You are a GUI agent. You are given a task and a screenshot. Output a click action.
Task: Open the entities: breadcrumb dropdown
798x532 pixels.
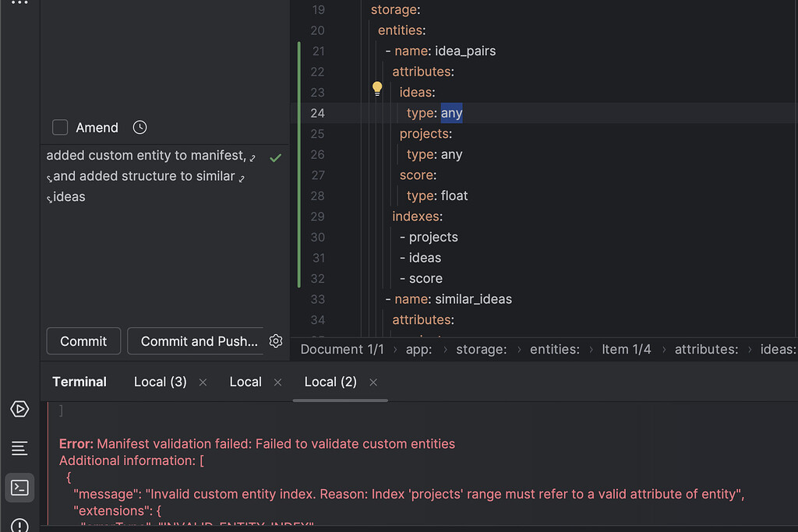click(555, 349)
